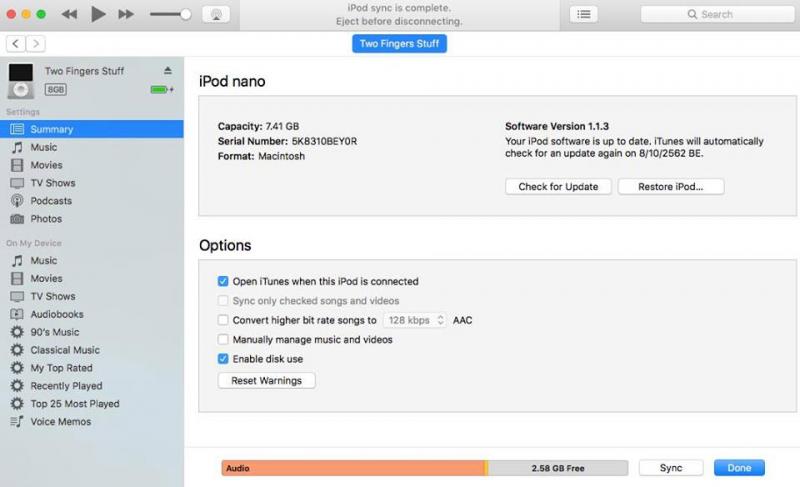This screenshot has height=487, width=800.
Task: Click the fast-forward playback button
Action: tap(126, 14)
